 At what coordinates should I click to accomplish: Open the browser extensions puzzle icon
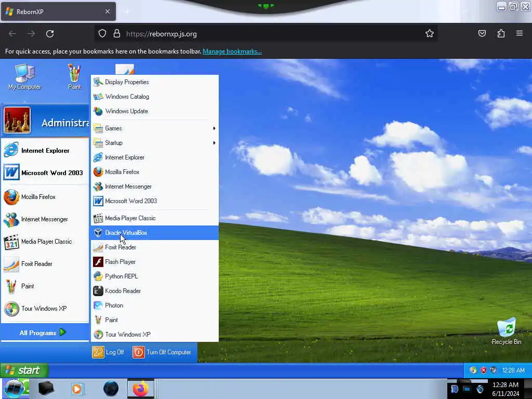[501, 34]
